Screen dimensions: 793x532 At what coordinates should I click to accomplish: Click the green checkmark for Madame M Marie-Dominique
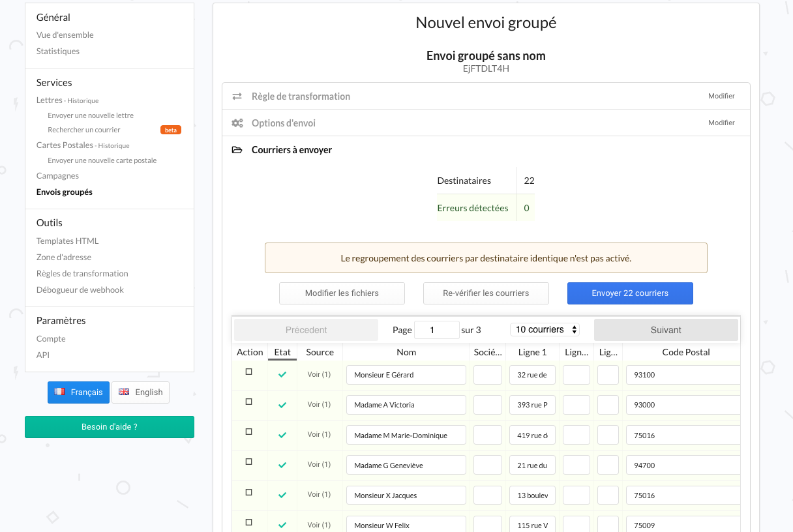[282, 435]
